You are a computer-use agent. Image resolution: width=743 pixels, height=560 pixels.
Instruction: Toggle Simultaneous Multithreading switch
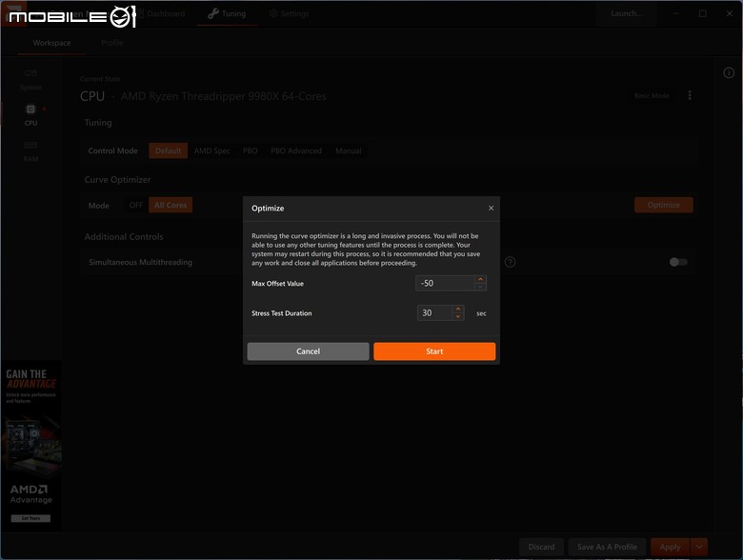point(678,262)
